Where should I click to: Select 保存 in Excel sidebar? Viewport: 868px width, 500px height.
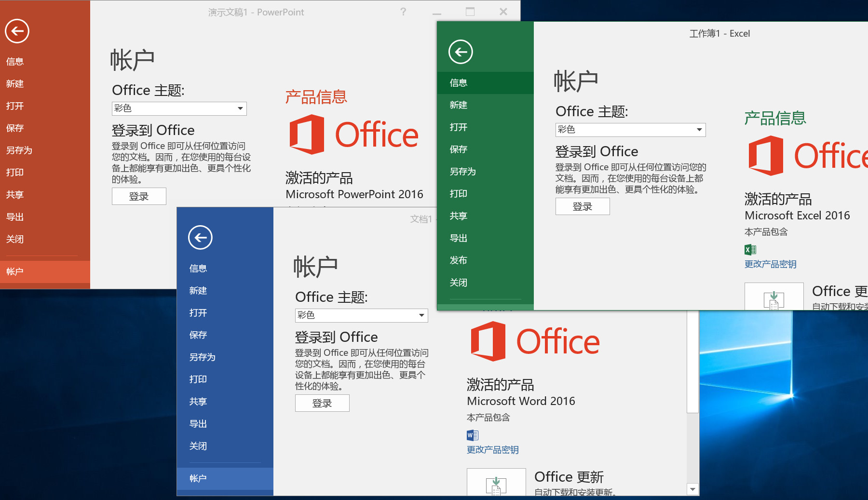click(x=485, y=149)
